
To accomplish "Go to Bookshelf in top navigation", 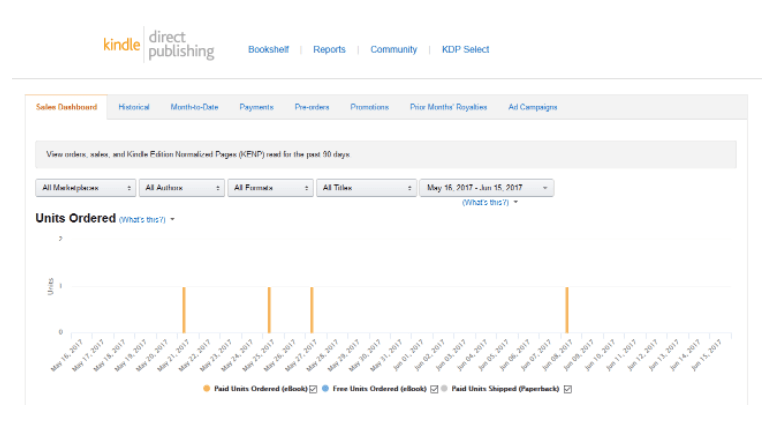I will 268,49.
